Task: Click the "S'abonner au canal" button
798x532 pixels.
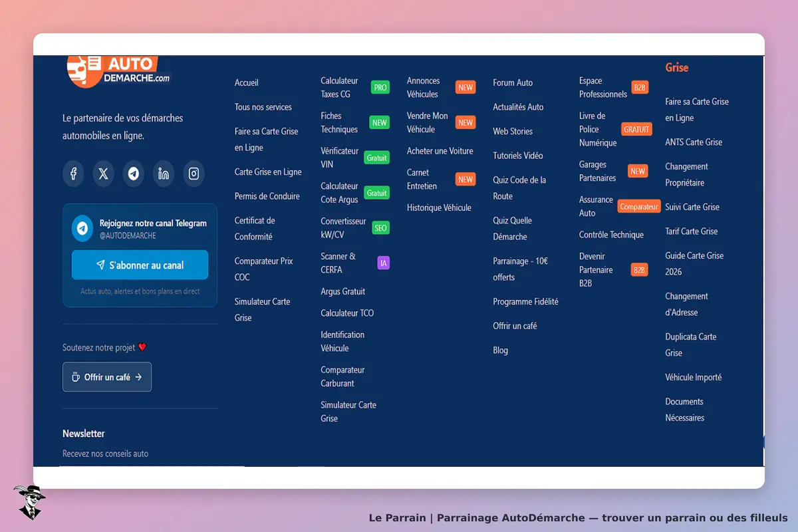Action: 140,265
